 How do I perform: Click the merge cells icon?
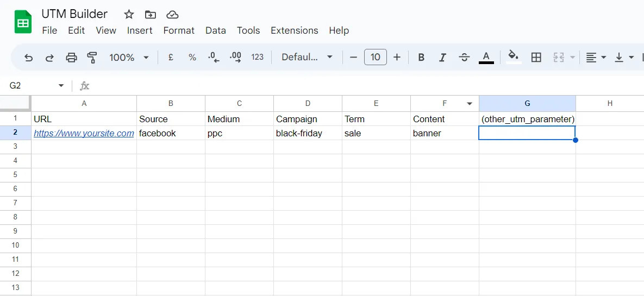pyautogui.click(x=558, y=58)
